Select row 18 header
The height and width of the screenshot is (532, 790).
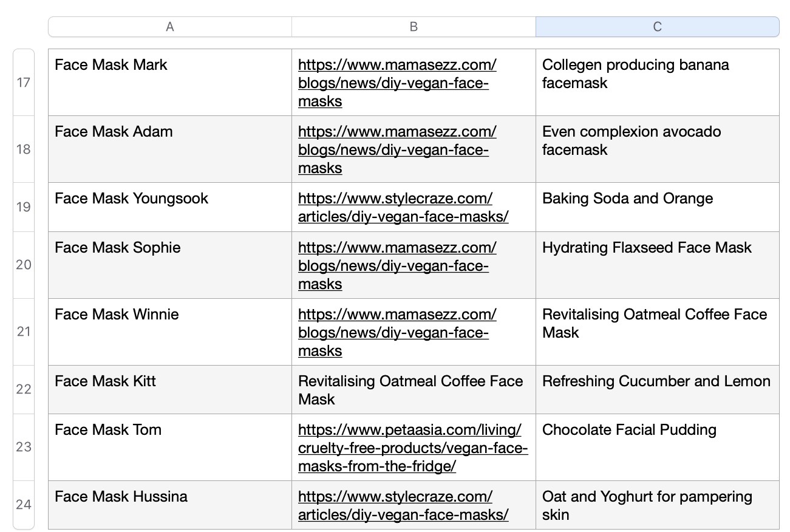(24, 149)
